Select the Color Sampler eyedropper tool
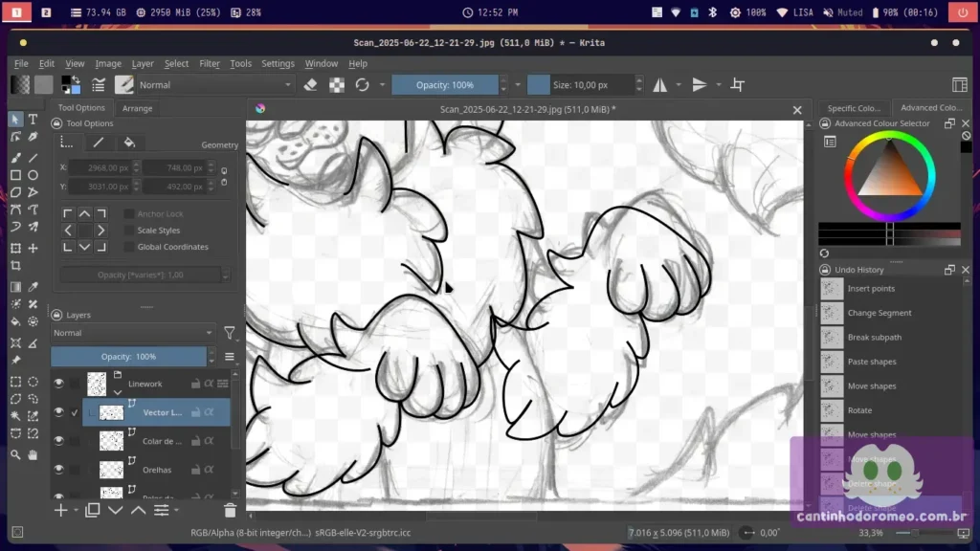 [x=33, y=287]
